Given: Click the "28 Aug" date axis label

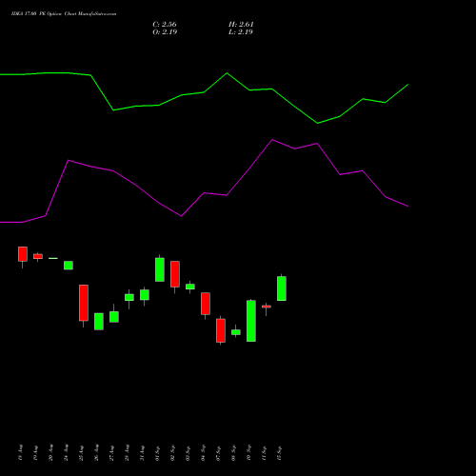Looking at the screenshot, I should pyautogui.click(x=128, y=453).
